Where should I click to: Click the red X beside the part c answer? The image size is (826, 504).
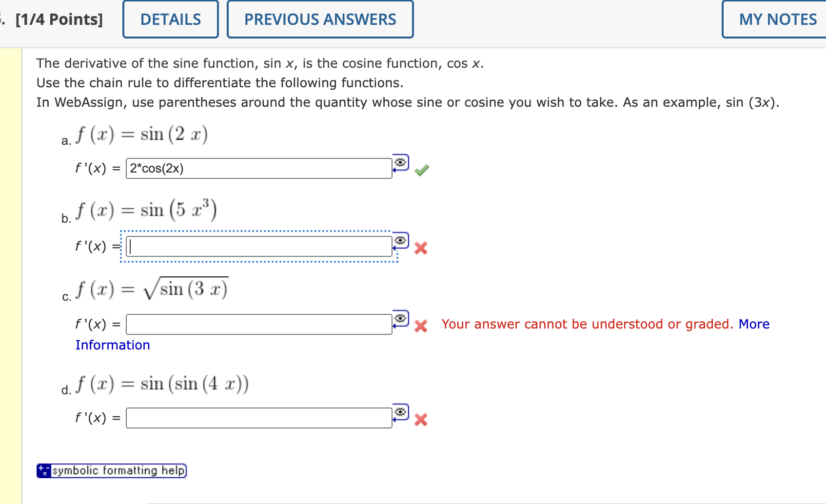pyautogui.click(x=420, y=326)
